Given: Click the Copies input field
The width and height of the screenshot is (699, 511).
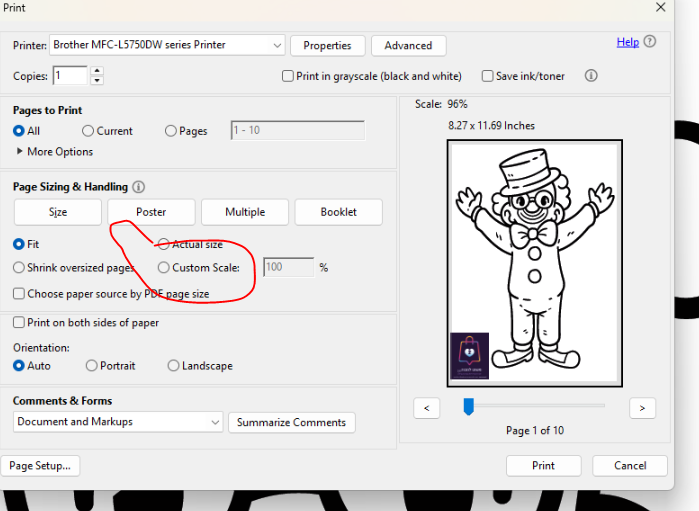Looking at the screenshot, I should pyautogui.click(x=70, y=75).
